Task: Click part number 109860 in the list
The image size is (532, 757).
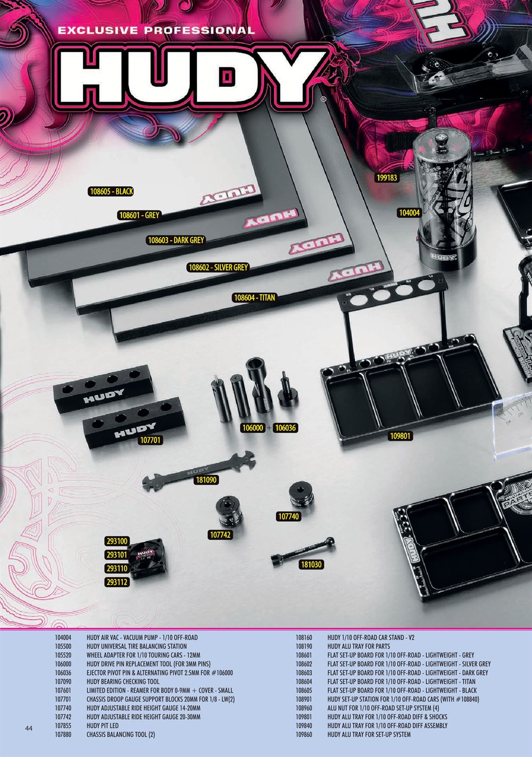Action: (304, 735)
